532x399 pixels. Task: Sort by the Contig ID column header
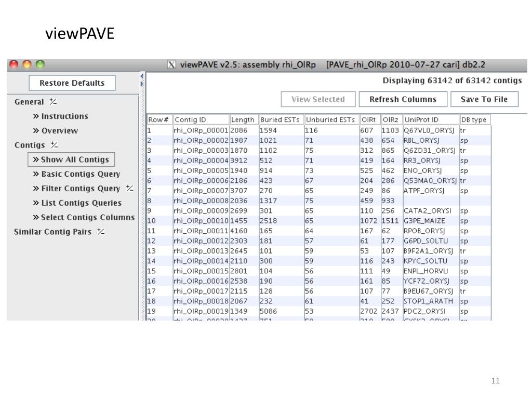point(201,120)
